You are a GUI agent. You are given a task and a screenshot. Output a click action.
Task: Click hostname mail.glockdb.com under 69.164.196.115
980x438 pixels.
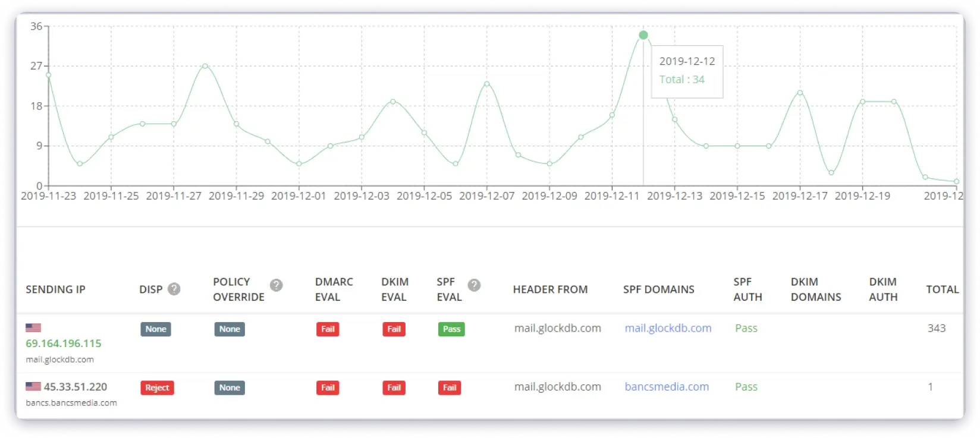[x=59, y=360]
